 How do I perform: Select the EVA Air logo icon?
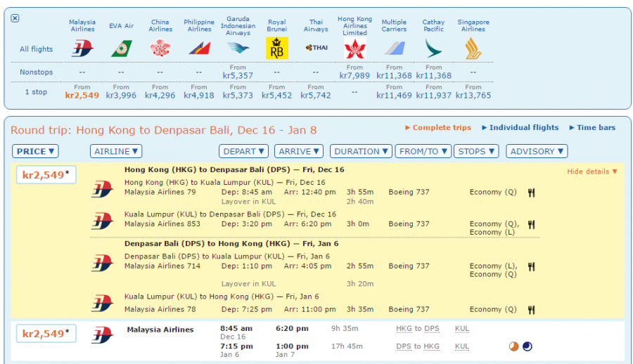click(x=121, y=48)
